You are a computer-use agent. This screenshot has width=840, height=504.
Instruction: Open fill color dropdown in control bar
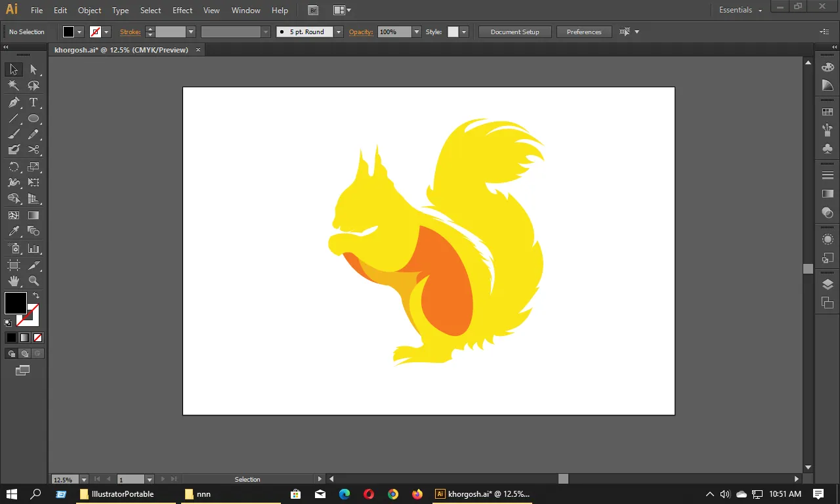click(80, 31)
